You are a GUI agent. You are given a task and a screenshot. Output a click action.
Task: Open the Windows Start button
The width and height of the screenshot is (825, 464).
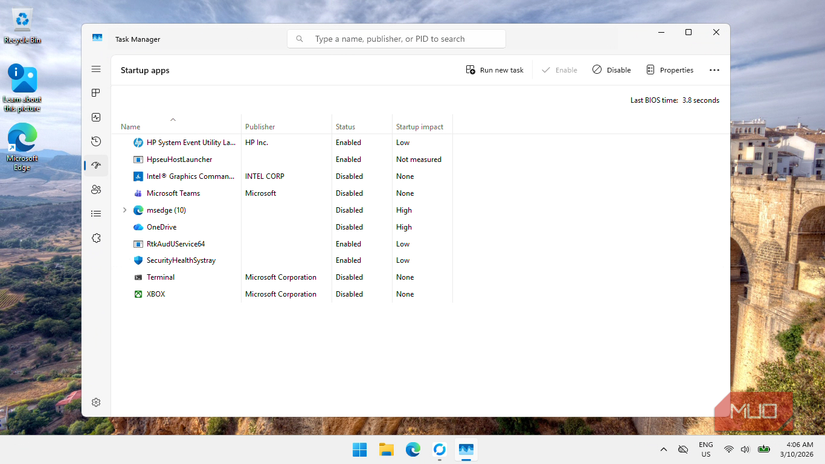pyautogui.click(x=360, y=450)
